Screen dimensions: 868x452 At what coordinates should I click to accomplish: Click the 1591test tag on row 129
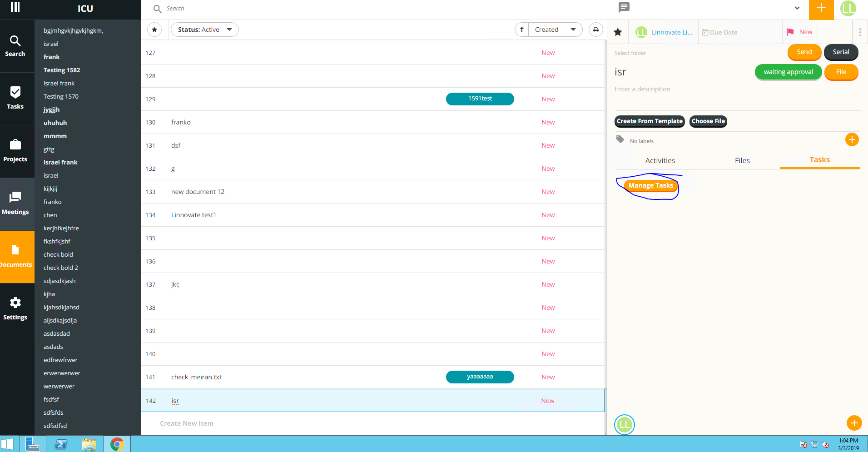[480, 99]
